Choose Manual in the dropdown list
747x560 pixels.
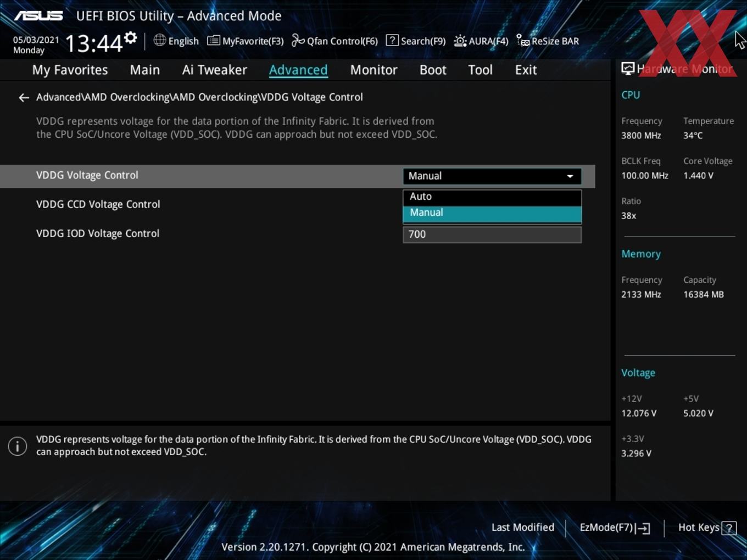click(492, 213)
